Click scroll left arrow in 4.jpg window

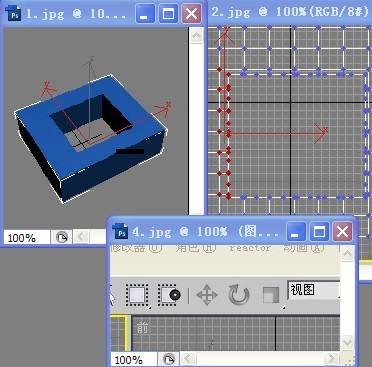tap(188, 359)
